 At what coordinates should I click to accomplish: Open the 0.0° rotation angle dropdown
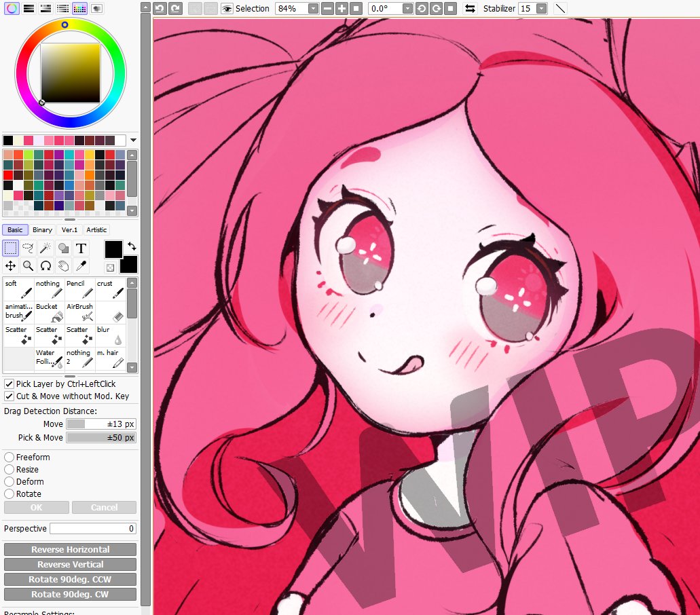[x=407, y=8]
